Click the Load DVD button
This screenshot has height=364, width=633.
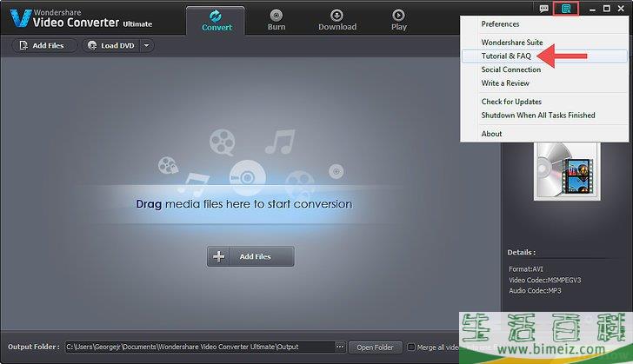[111, 45]
